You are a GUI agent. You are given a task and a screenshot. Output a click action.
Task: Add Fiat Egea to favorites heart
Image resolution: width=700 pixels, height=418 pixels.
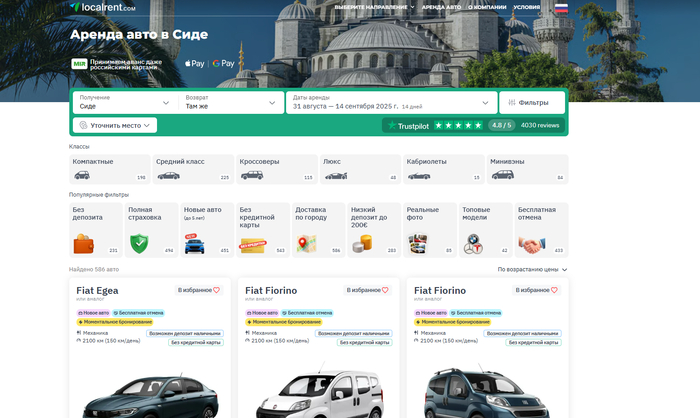[217, 290]
